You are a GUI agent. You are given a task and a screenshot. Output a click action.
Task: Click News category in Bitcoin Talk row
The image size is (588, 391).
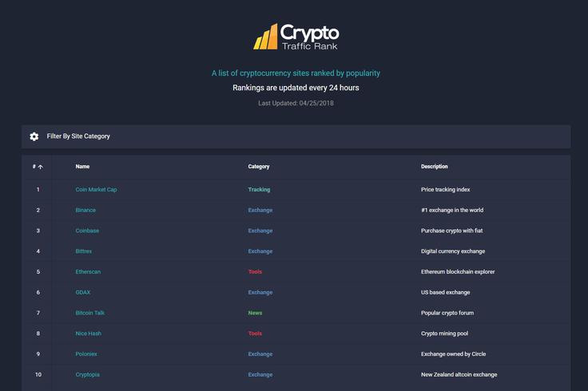(255, 313)
